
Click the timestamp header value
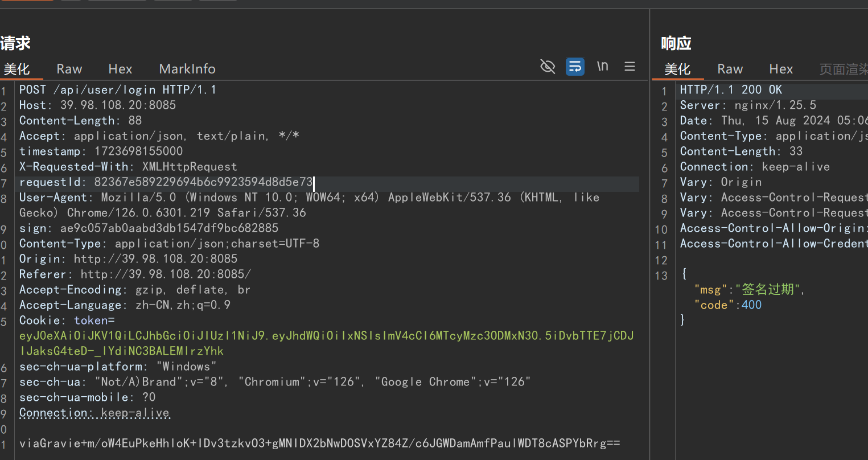click(138, 151)
